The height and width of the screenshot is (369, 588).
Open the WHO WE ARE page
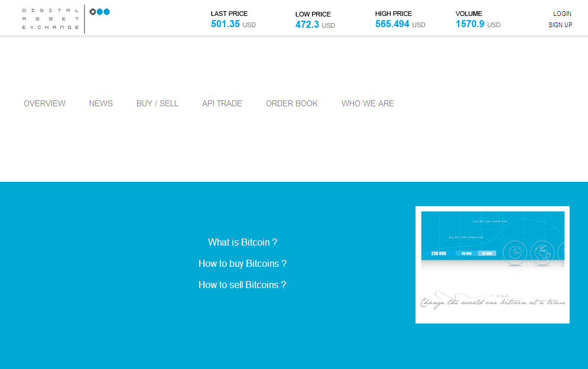368,103
